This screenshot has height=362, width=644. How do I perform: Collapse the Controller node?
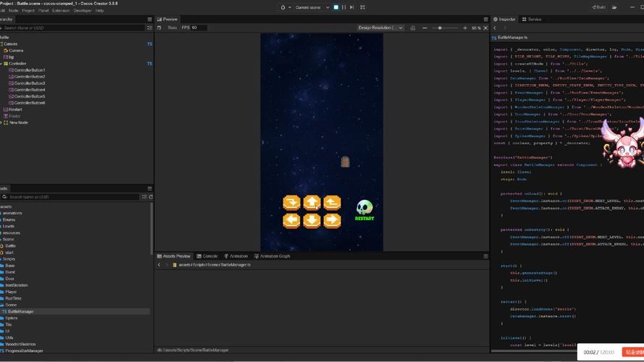point(1,64)
